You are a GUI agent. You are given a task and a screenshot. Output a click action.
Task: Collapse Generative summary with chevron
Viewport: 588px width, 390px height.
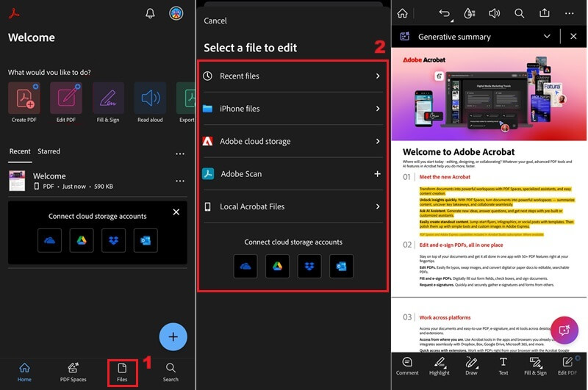click(547, 36)
